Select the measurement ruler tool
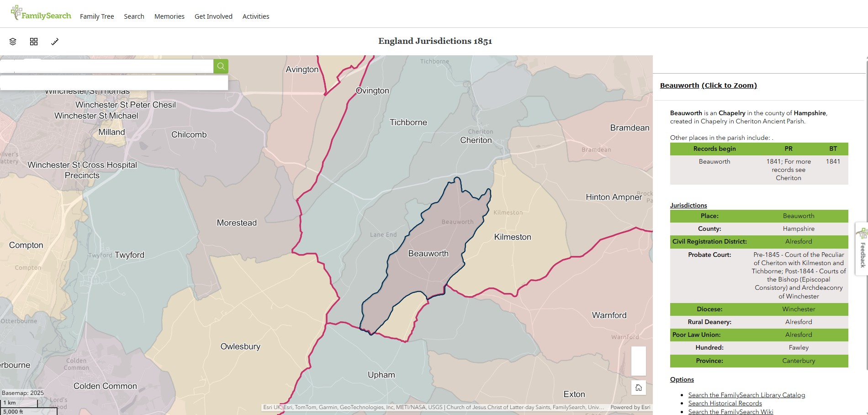The width and height of the screenshot is (868, 415). point(55,42)
